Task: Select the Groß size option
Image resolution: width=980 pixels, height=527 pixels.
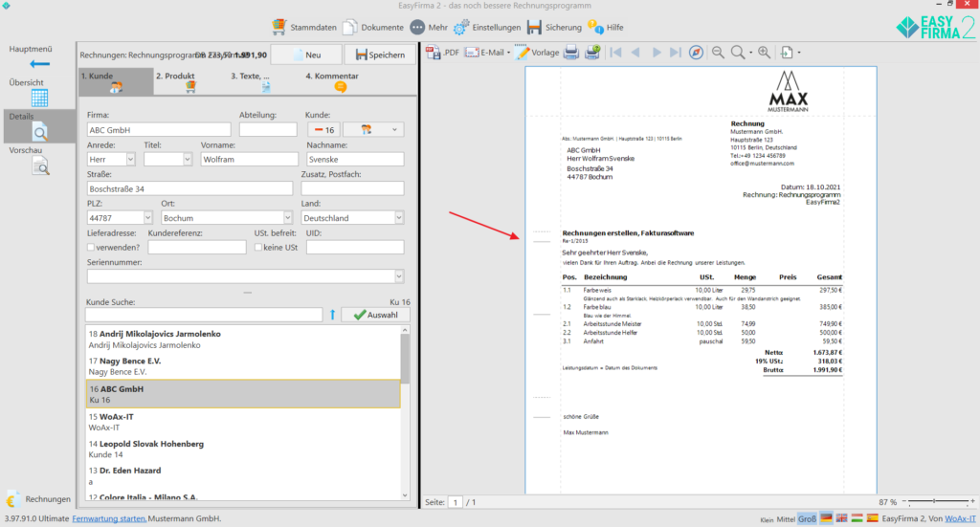Action: click(807, 517)
